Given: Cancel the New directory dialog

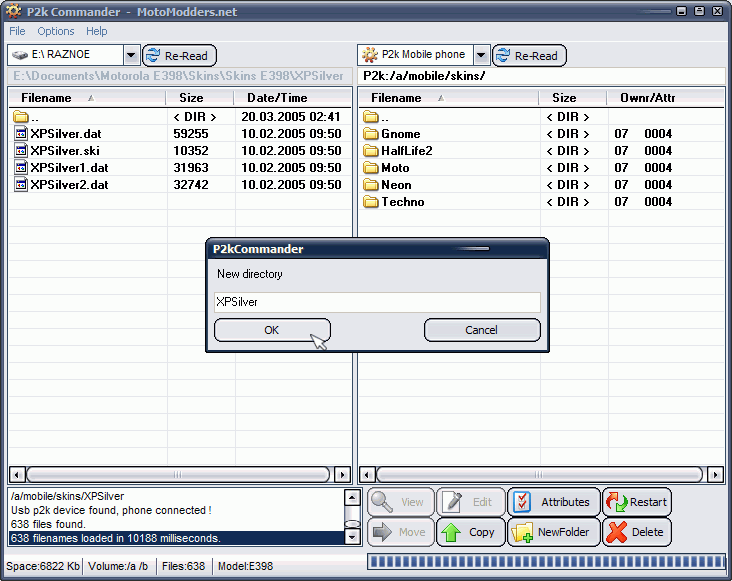Looking at the screenshot, I should click(482, 330).
